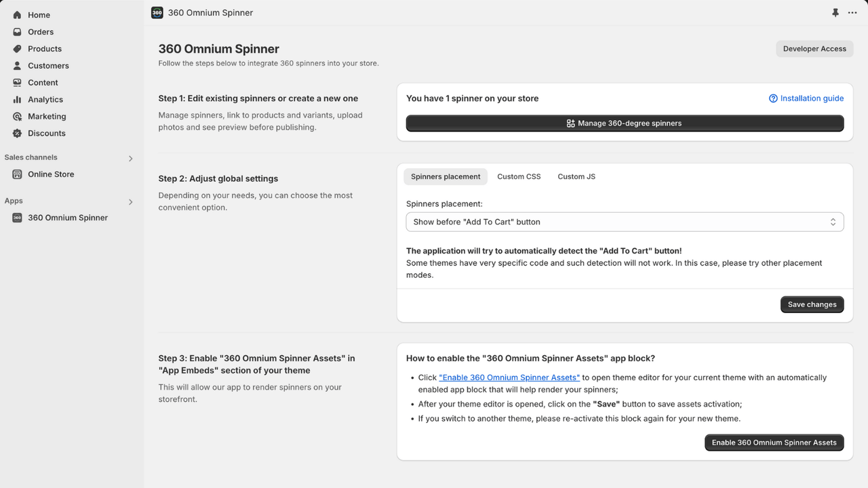The image size is (868, 488).
Task: Switch to the Custom CSS tab
Action: 519,176
